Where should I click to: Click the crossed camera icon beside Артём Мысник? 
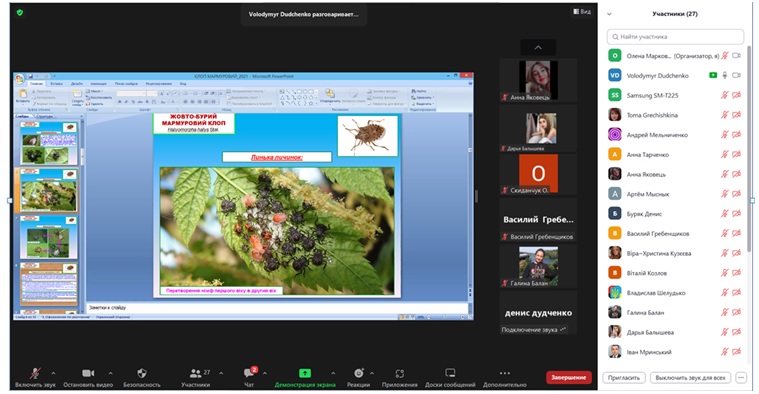(x=737, y=194)
